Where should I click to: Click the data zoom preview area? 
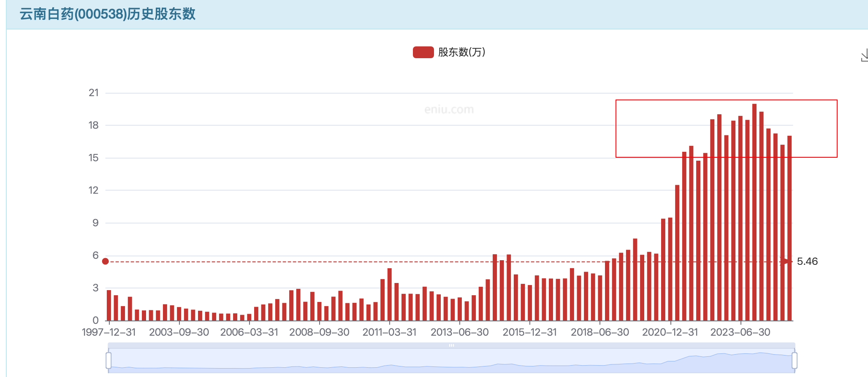451,361
